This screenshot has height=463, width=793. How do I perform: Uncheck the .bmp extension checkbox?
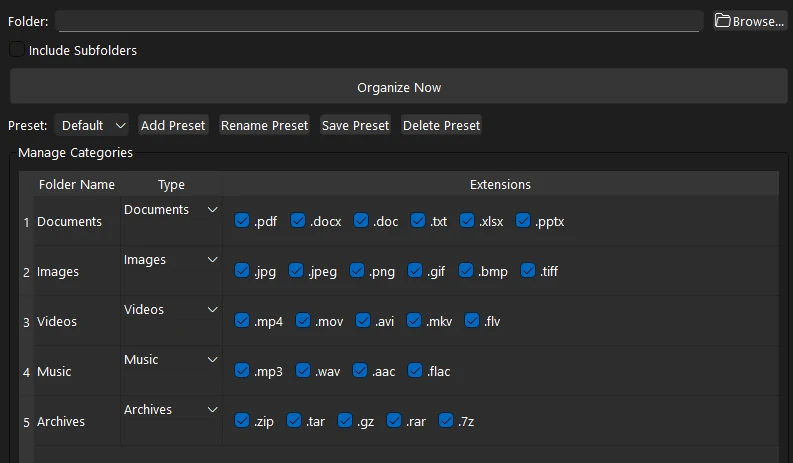[x=466, y=271]
